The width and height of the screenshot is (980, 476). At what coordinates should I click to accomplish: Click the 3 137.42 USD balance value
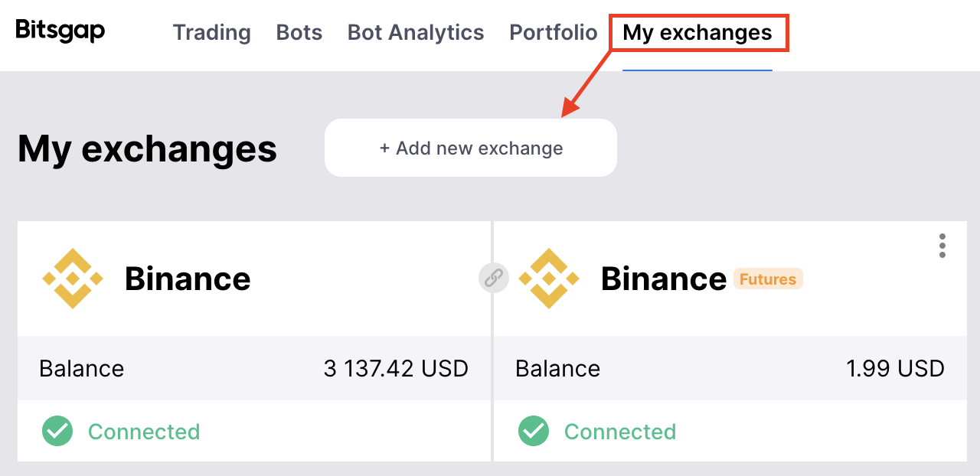[396, 369]
